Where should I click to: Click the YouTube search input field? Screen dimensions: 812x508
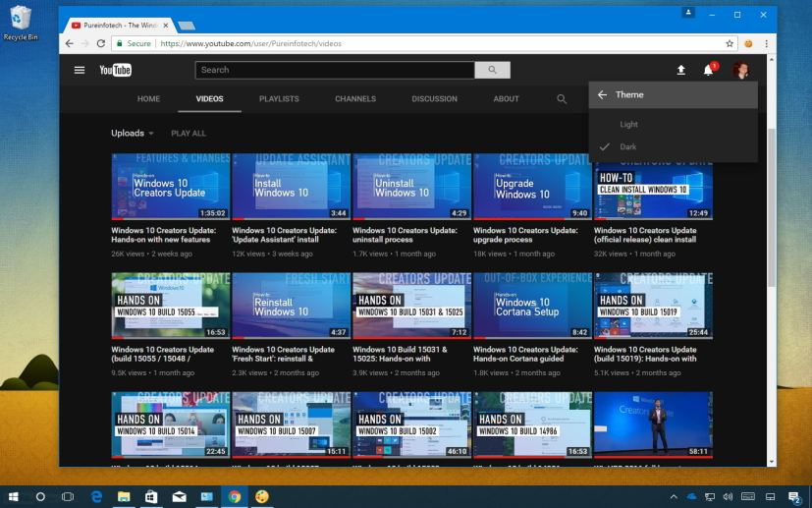point(335,70)
